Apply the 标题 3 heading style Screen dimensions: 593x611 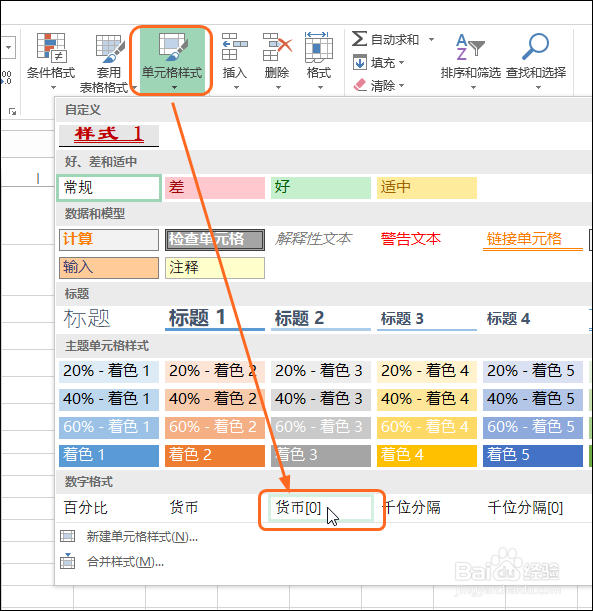point(427,318)
